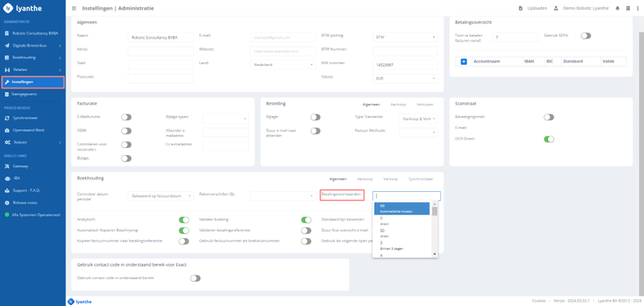
Task: Disable the Analytisch toggle
Action: pos(183,220)
